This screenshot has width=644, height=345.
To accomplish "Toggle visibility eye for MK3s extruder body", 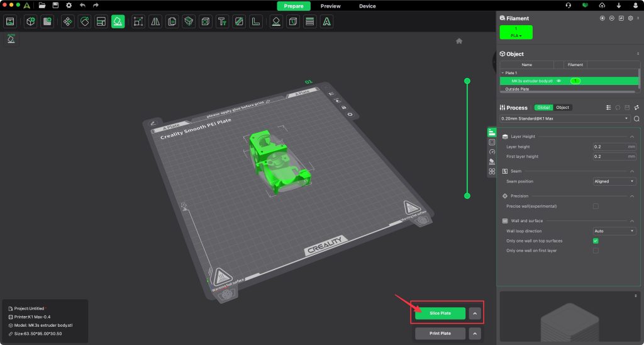I will click(x=558, y=81).
